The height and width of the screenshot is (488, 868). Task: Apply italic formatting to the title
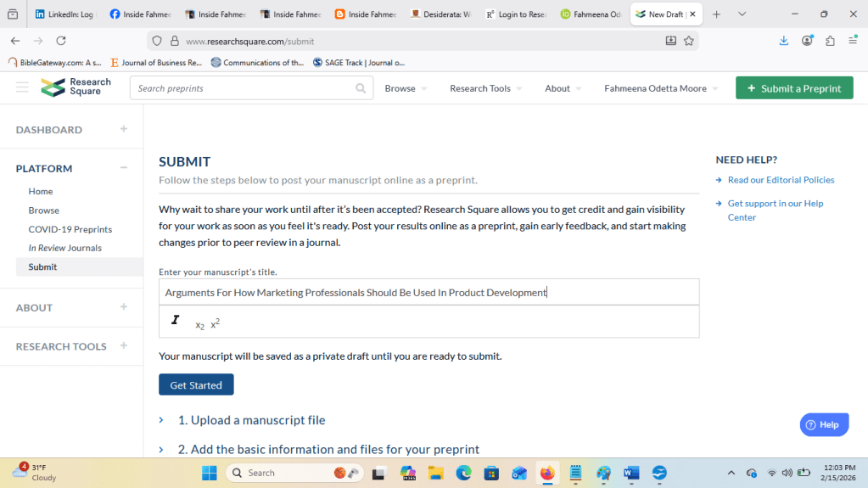point(176,320)
